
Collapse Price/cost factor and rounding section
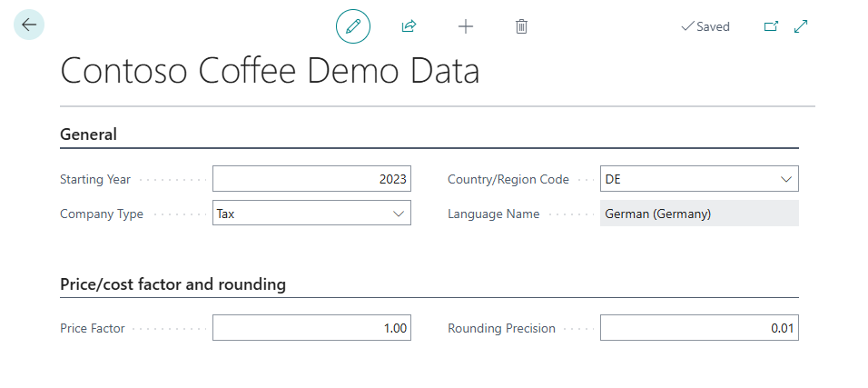pyautogui.click(x=173, y=284)
